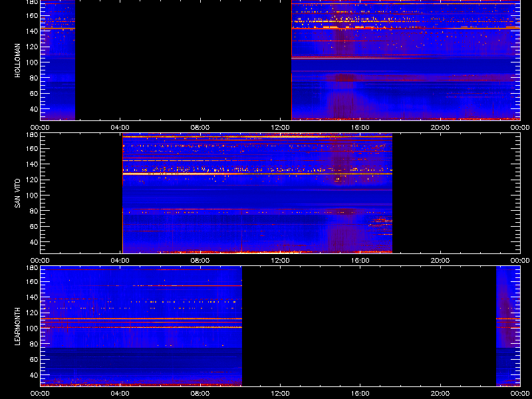Image resolution: width=532 pixels, height=399 pixels.
Task: Select 16:00 on the Holloman time axis
Action: (x=360, y=128)
